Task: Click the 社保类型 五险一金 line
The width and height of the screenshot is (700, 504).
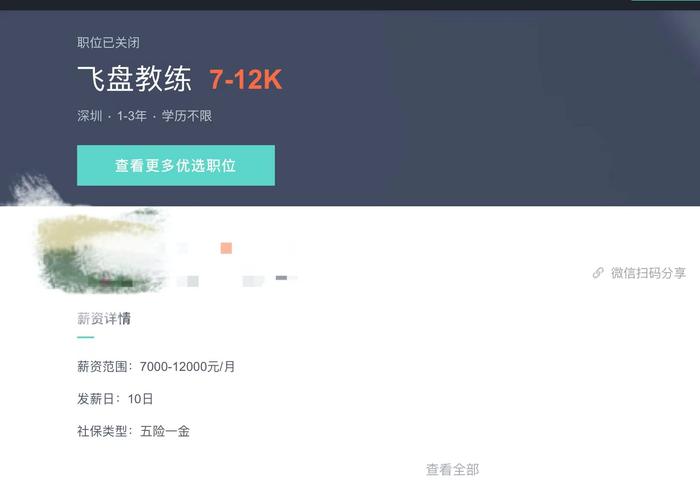Action: [x=133, y=431]
